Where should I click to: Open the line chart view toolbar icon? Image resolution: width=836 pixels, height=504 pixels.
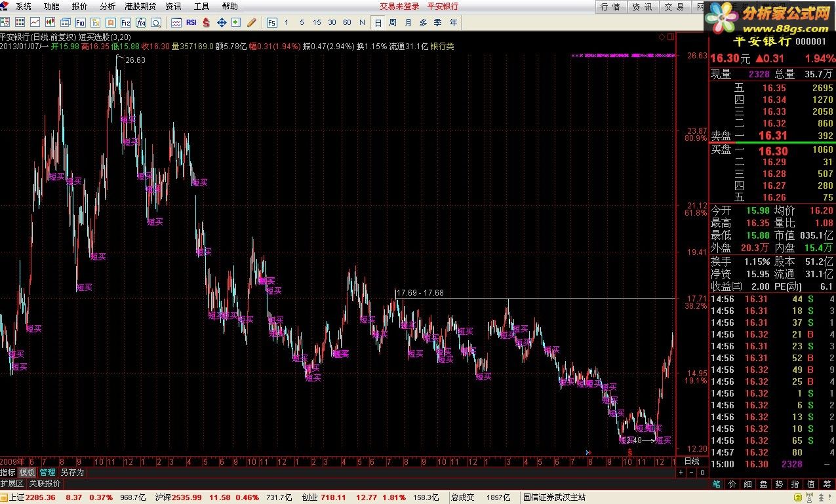pos(35,22)
